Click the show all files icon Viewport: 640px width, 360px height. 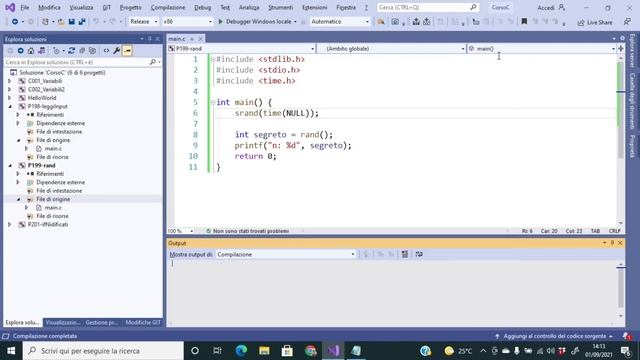click(x=93, y=51)
